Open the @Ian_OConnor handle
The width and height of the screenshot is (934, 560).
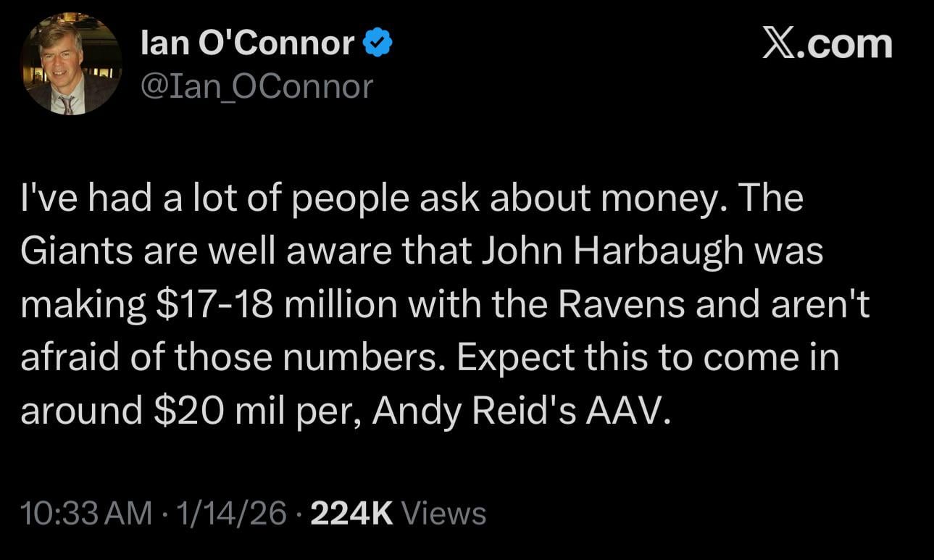257,86
